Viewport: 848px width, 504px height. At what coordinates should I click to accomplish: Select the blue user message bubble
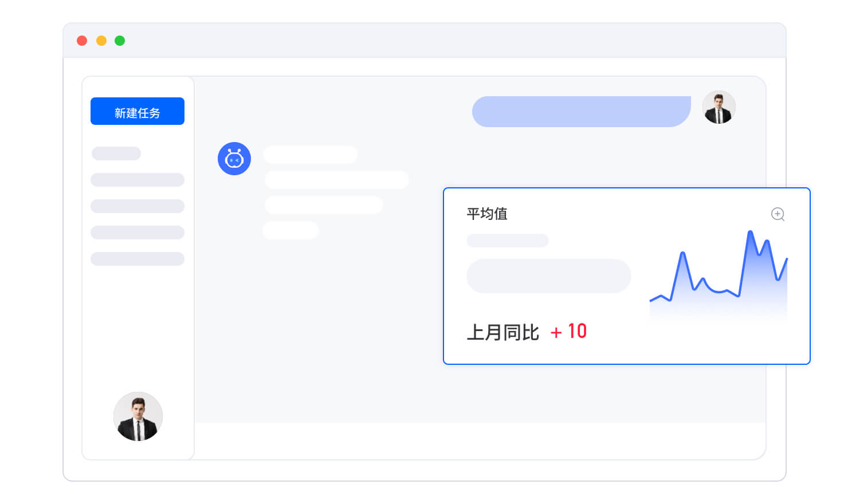[x=581, y=112]
